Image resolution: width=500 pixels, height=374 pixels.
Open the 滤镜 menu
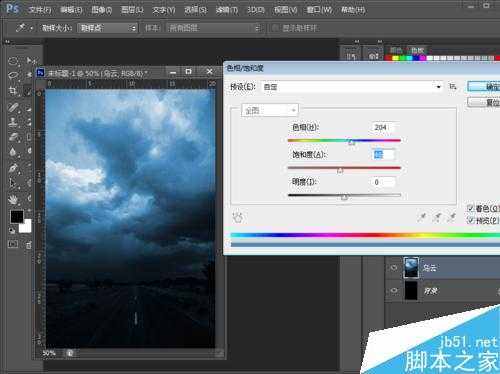[227, 10]
